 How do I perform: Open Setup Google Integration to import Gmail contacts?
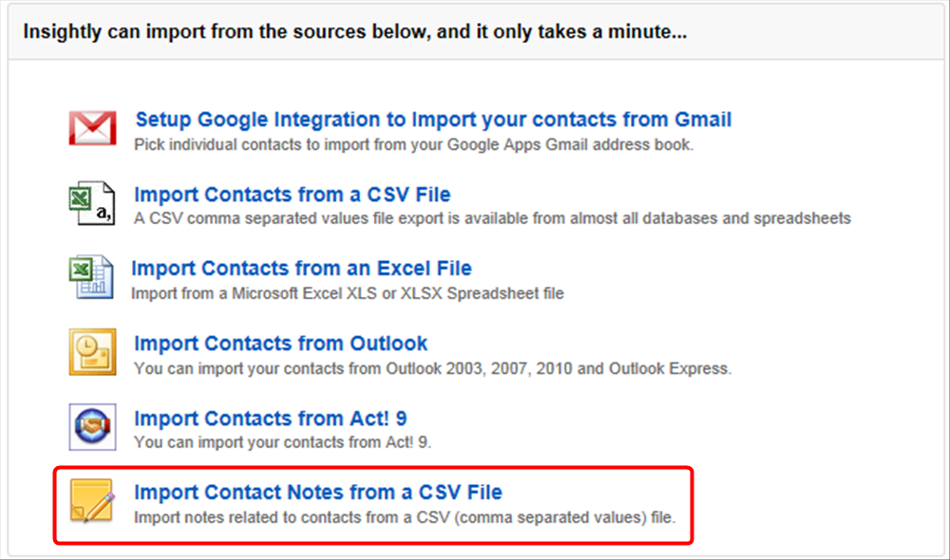click(433, 120)
